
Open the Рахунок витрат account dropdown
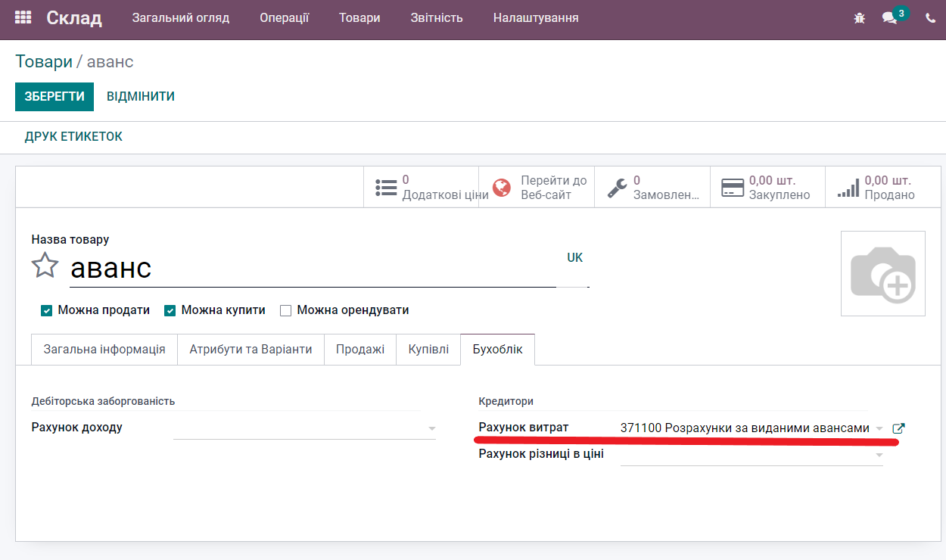click(x=878, y=428)
